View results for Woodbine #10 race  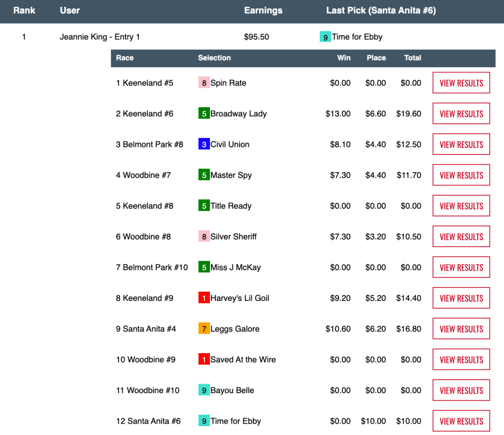[x=461, y=390]
